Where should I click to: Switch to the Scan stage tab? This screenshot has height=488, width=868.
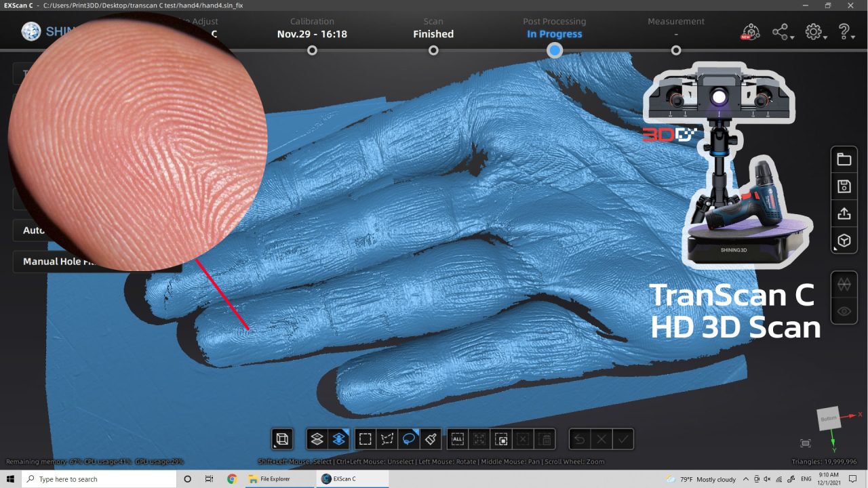433,27
